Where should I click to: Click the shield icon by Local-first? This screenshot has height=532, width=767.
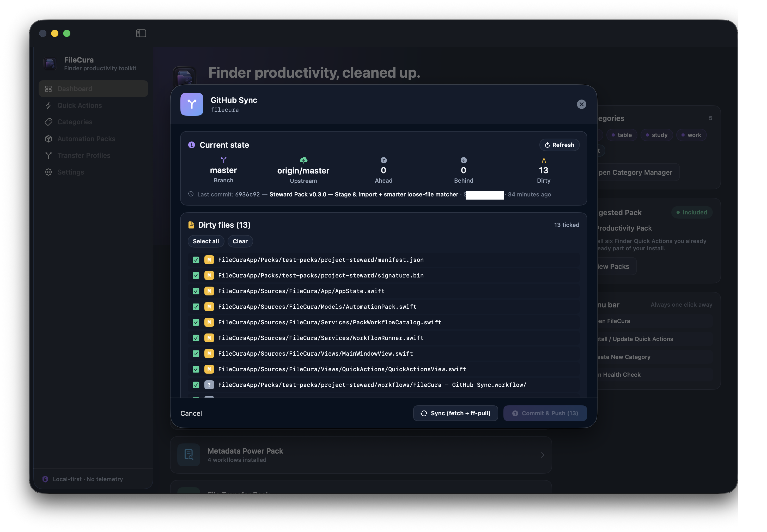click(45, 479)
